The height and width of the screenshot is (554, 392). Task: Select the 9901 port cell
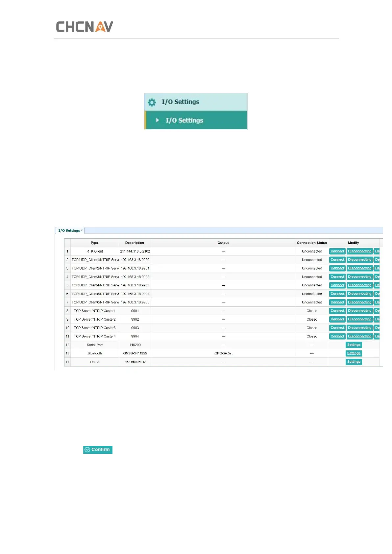[135, 311]
